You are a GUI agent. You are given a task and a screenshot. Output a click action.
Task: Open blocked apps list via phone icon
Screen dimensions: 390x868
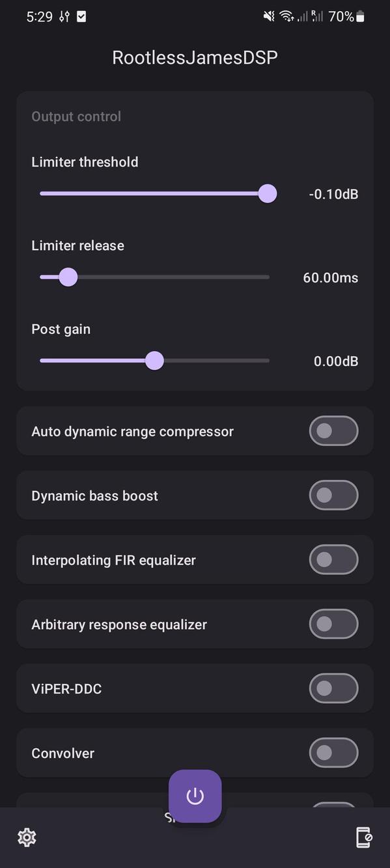pyautogui.click(x=364, y=837)
